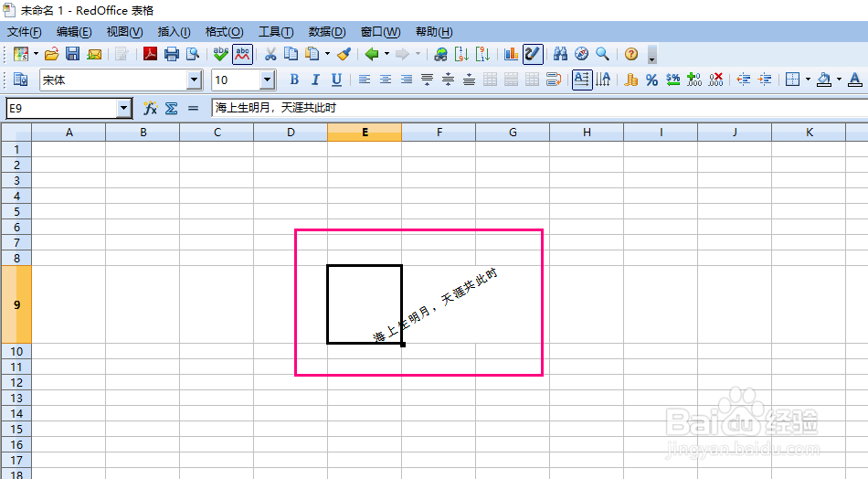Apply standard number format ($%)
This screenshot has width=868, height=479.
coord(673,80)
